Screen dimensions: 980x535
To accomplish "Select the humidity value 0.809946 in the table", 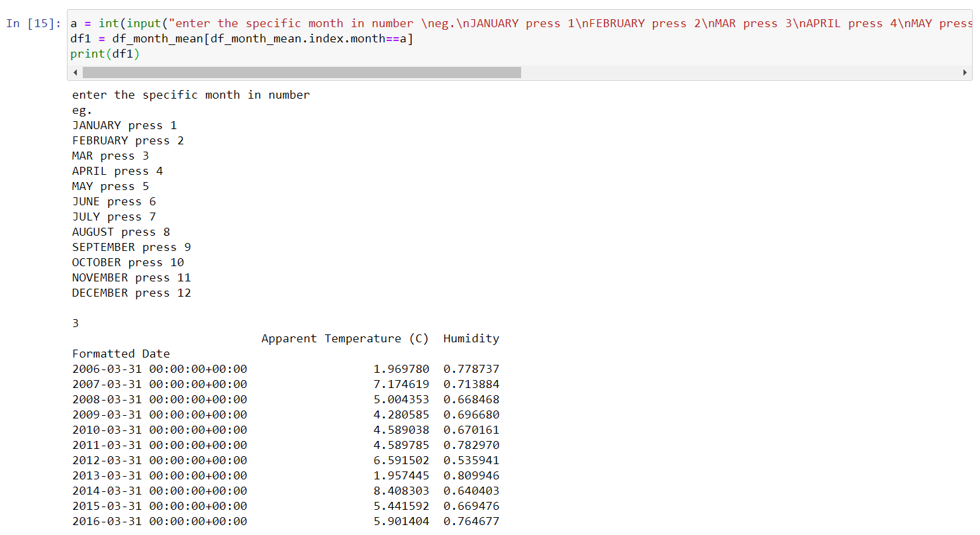I will [471, 475].
